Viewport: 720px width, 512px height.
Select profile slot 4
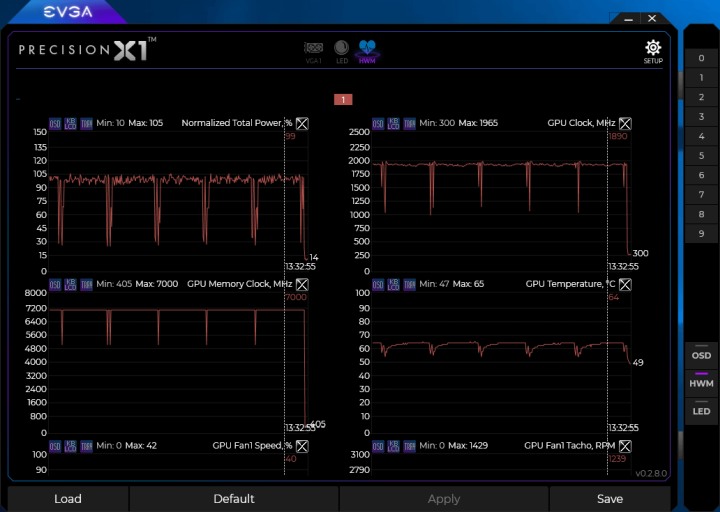701,136
